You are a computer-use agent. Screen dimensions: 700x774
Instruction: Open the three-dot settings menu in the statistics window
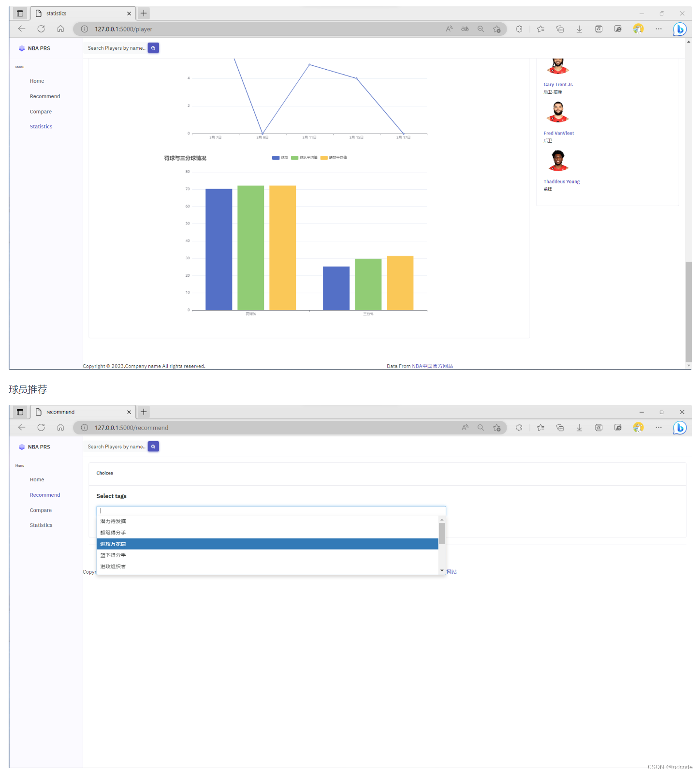[x=658, y=29]
